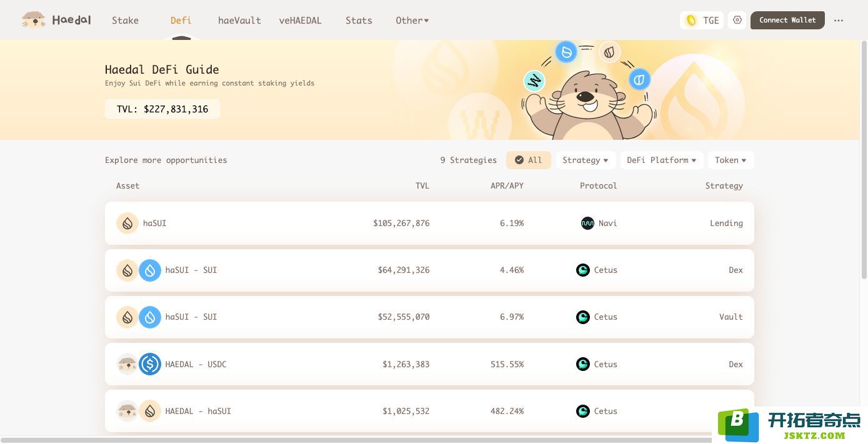Click the 482.24% APR value
Screen dimensions: 868x444
click(507, 411)
